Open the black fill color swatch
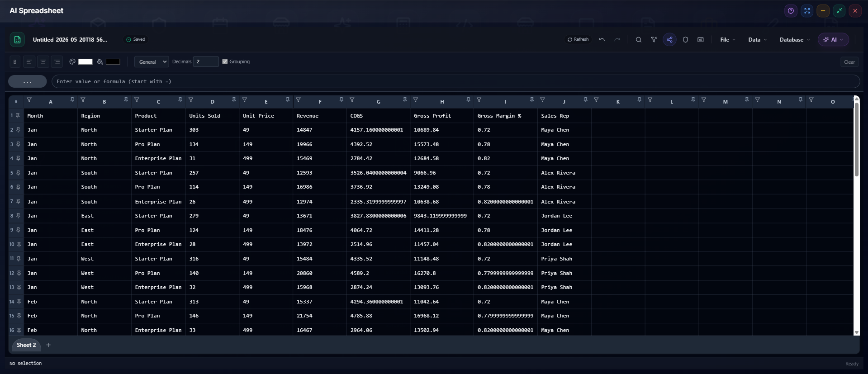 click(x=113, y=62)
